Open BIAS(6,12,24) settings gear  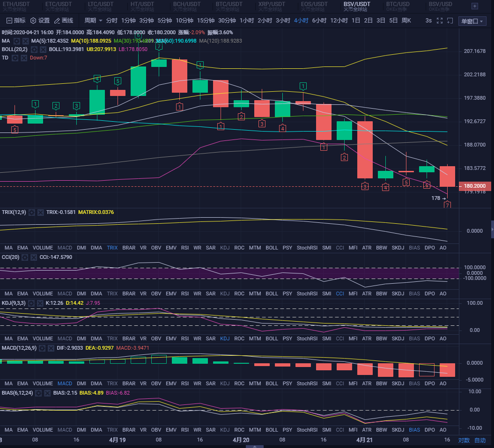(x=38, y=393)
